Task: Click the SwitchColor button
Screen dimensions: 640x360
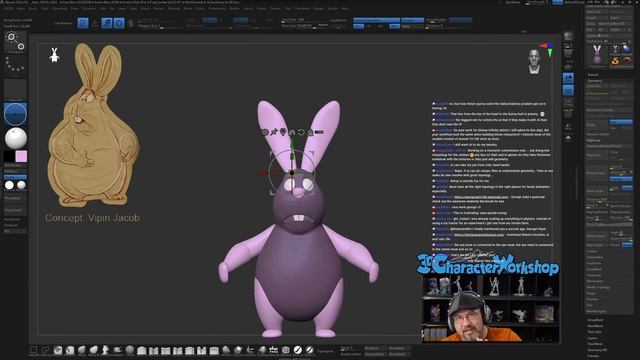Action: pos(15,165)
